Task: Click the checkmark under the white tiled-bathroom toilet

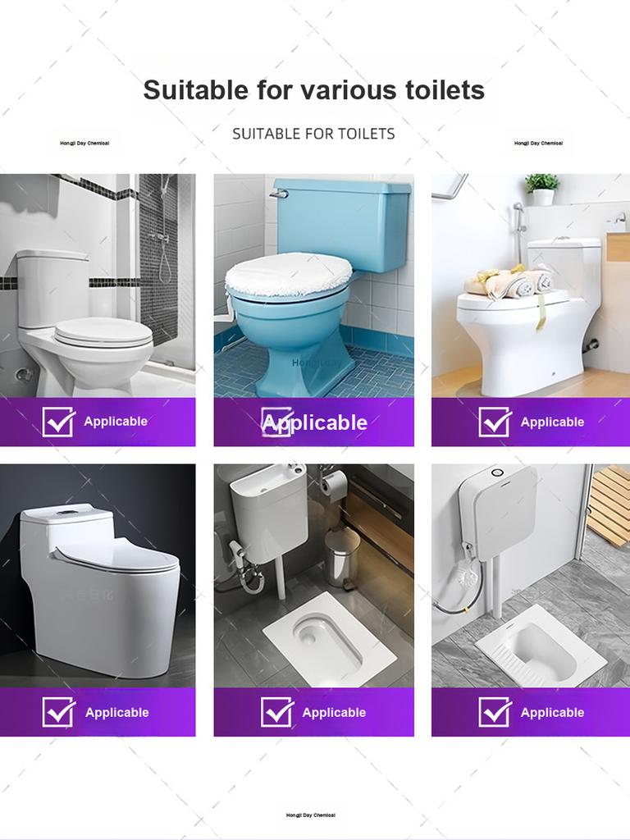Action: coord(59,422)
